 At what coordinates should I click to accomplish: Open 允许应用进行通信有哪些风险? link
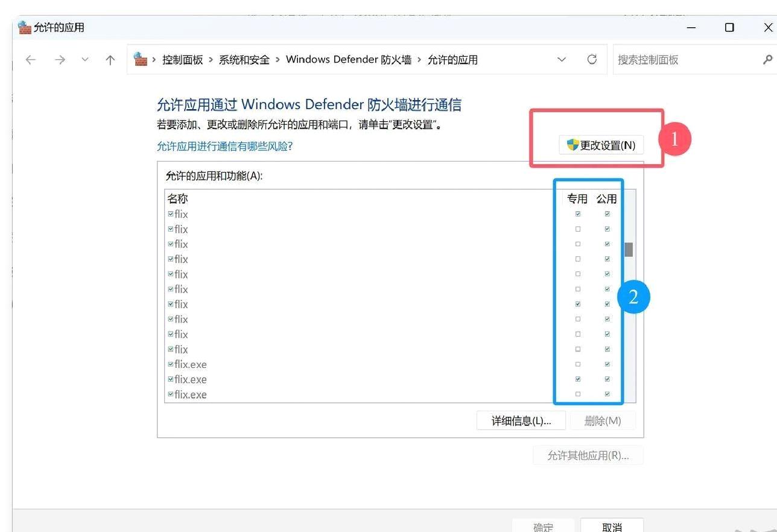[224, 146]
